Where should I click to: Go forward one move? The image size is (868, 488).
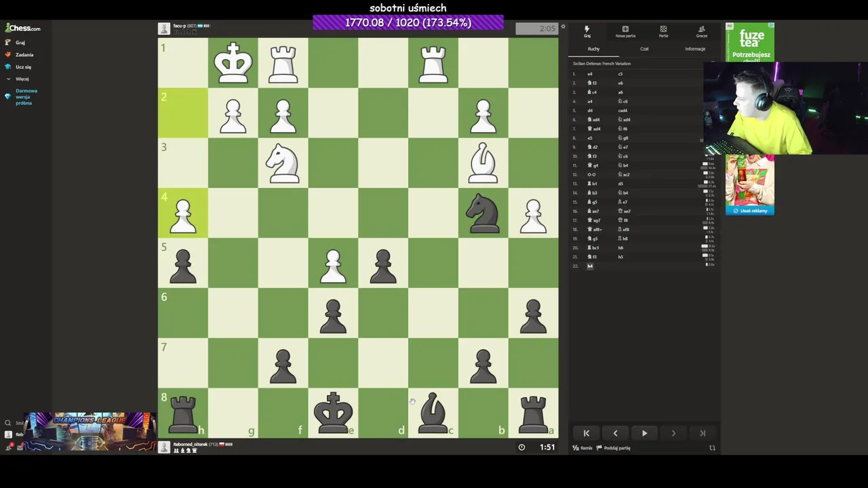[x=673, y=433]
